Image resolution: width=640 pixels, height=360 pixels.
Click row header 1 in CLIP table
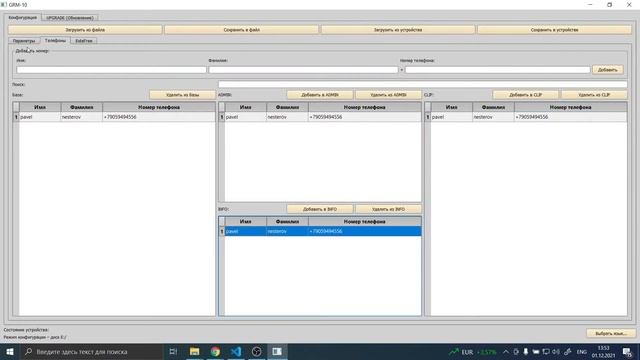(427, 117)
